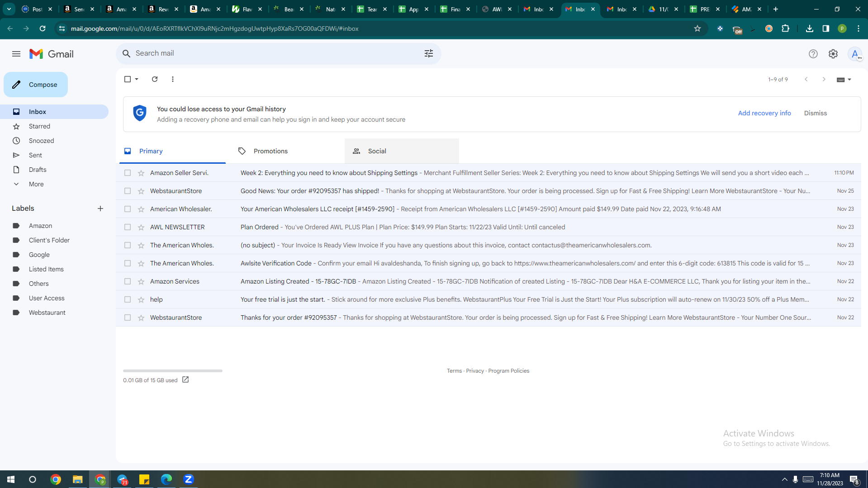Open Google account avatar
This screenshot has height=488, width=868.
point(855,54)
